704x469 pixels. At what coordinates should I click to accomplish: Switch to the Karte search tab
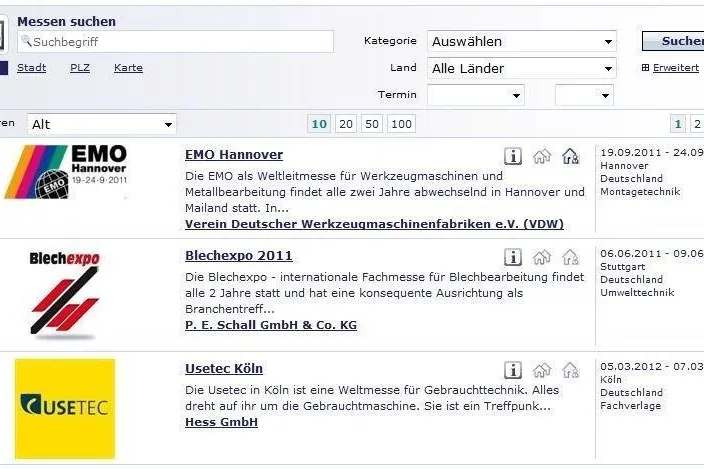click(x=128, y=68)
